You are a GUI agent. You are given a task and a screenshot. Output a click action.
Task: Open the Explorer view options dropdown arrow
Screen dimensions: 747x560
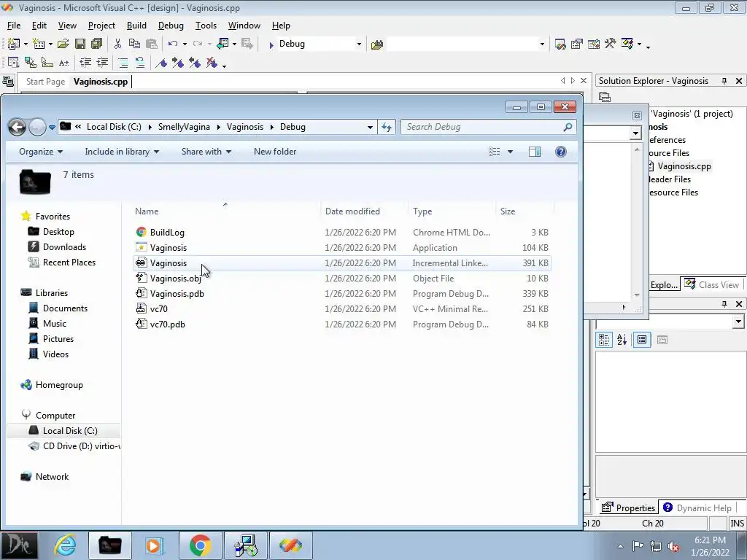(x=510, y=152)
